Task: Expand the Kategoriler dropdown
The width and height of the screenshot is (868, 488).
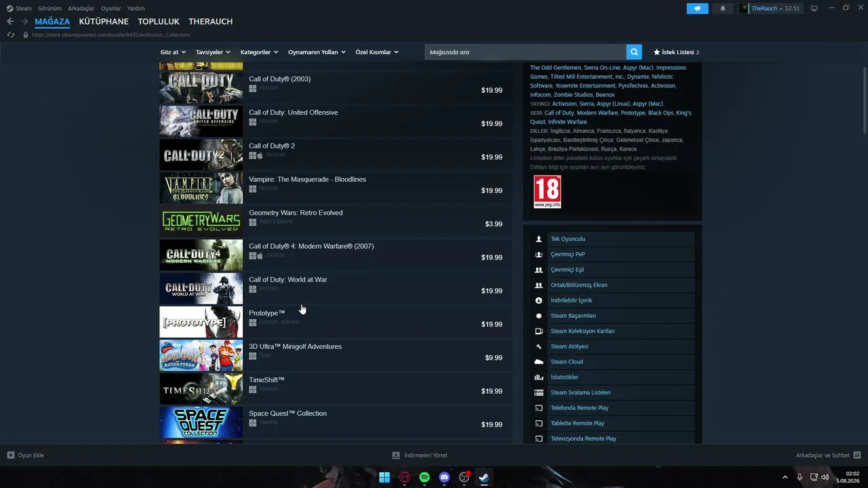Action: coord(259,52)
